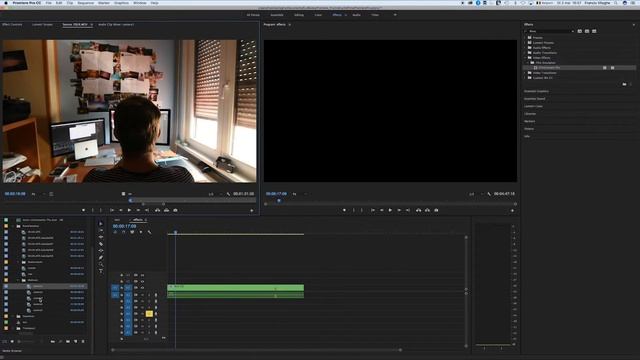Expand the Lumetri Presets folder
This screenshot has height=360, width=640.
point(525,42)
